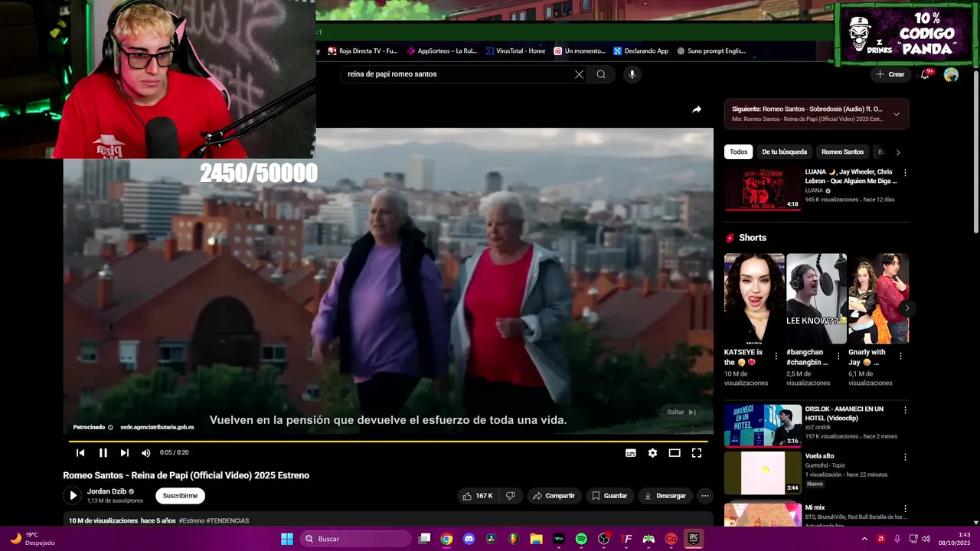Open the Vuela alto video
This screenshot has height=551, width=980.
pyautogui.click(x=763, y=473)
